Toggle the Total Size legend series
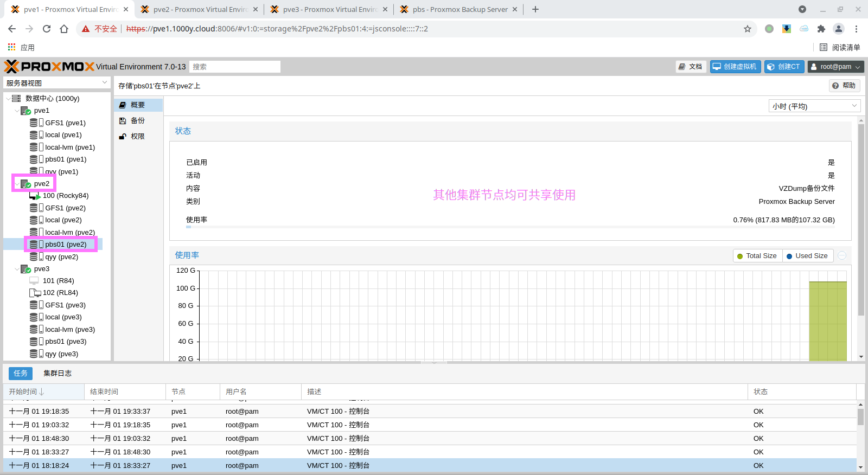 (757, 256)
